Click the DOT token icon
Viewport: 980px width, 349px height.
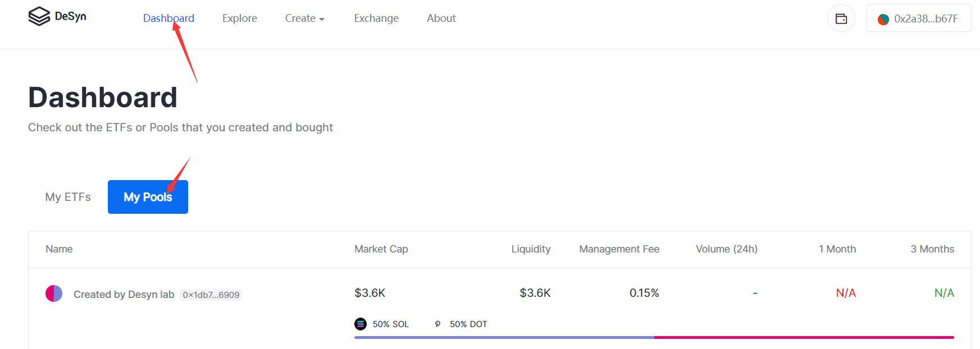(x=437, y=324)
